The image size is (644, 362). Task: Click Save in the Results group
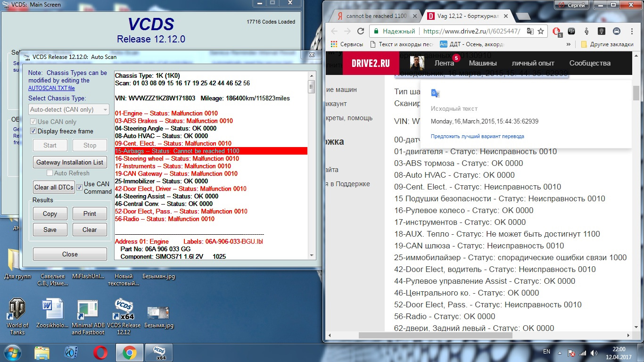pos(50,230)
